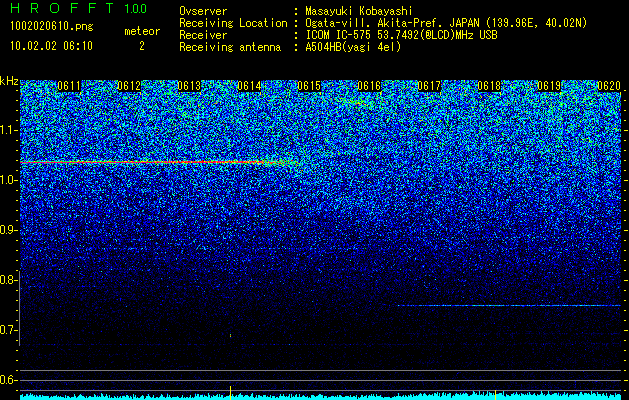Click the 0616 time marker
The width and height of the screenshot is (629, 400).
click(x=369, y=86)
